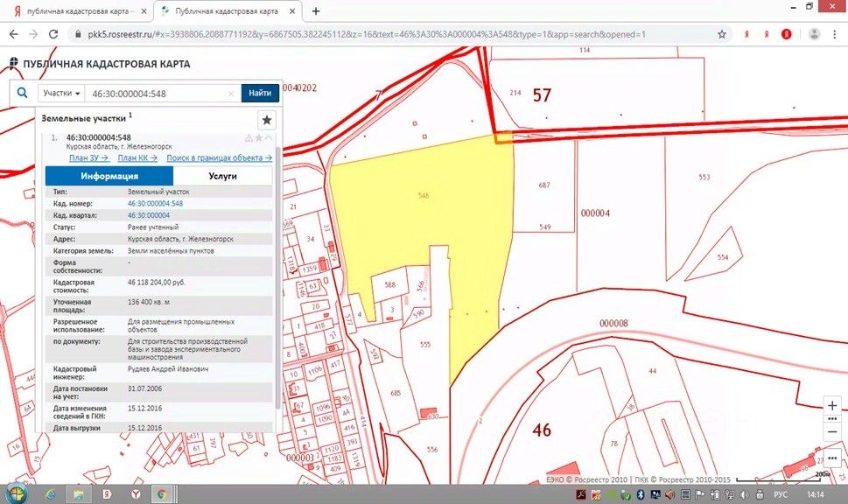Bookmark this page with star icon

[722, 34]
